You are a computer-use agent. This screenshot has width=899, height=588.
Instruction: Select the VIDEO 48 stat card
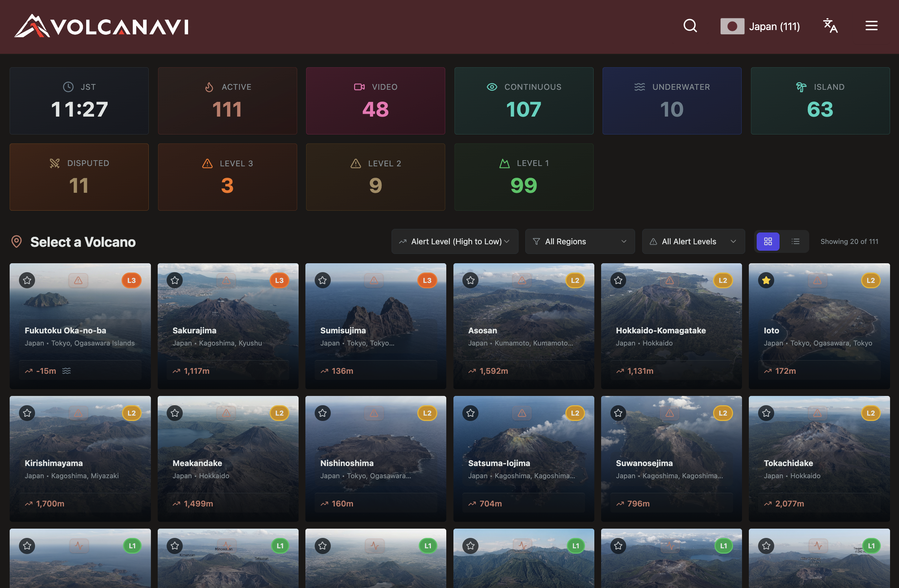375,101
